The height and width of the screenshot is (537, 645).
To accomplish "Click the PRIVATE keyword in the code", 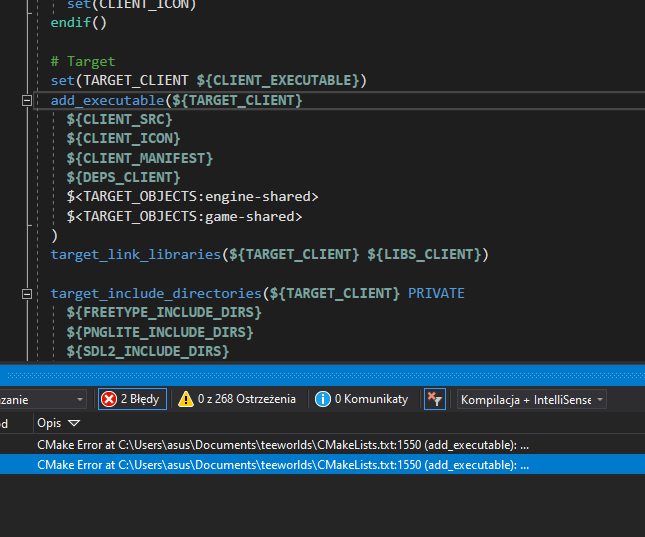I will click(x=436, y=293).
